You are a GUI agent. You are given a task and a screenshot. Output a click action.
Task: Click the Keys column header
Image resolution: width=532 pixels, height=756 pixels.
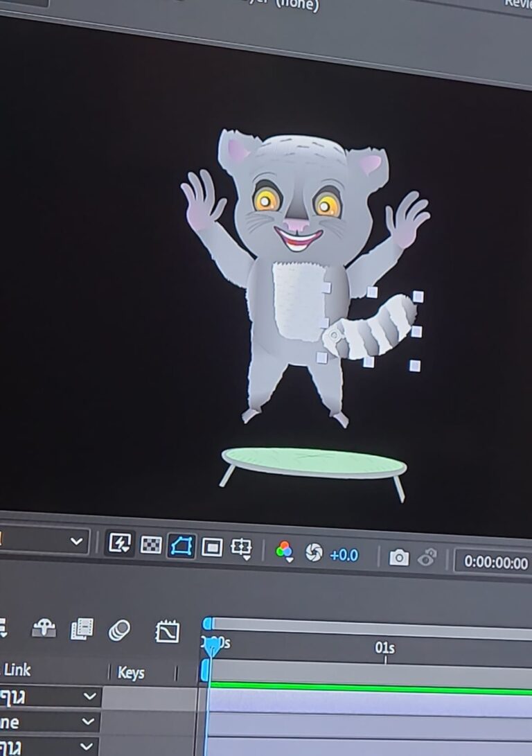(131, 673)
